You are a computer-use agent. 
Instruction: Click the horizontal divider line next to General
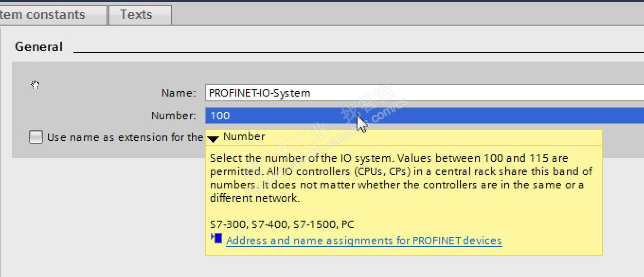(x=355, y=52)
